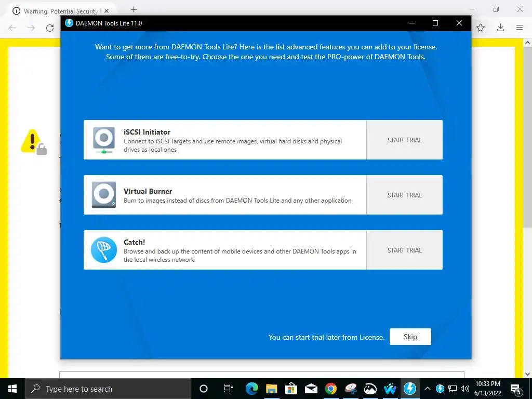Open the clock showing 10:33 PM
The height and width of the screenshot is (399, 532).
coord(487,389)
